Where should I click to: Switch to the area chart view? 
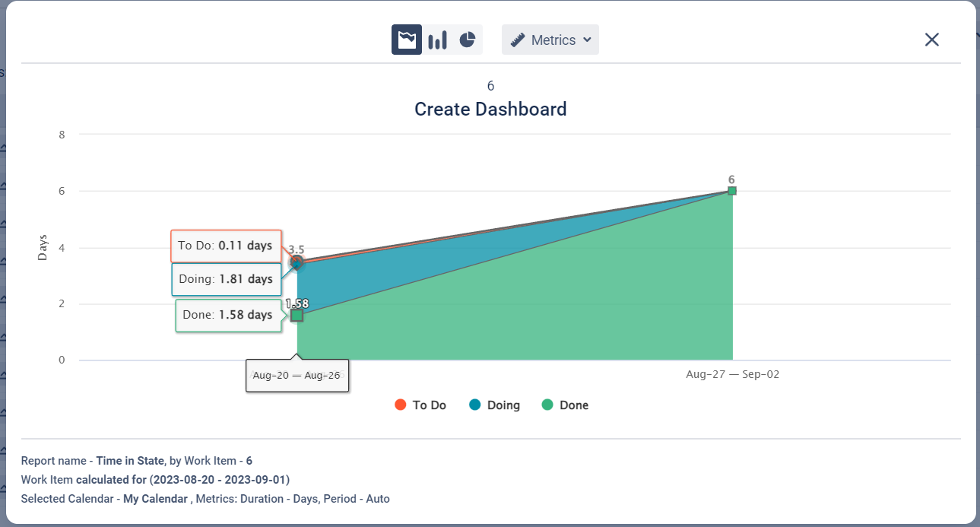click(x=407, y=40)
